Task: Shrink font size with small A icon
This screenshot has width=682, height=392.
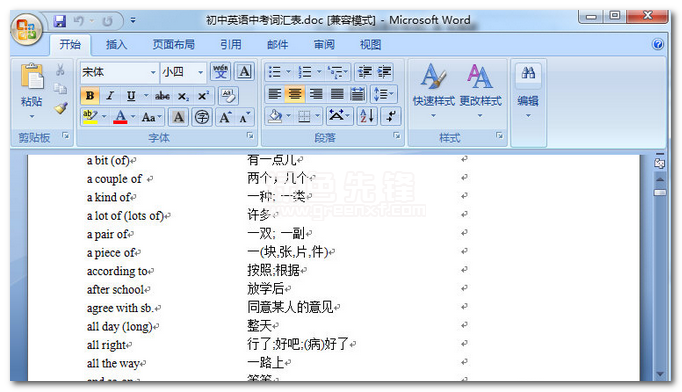Action: (244, 117)
